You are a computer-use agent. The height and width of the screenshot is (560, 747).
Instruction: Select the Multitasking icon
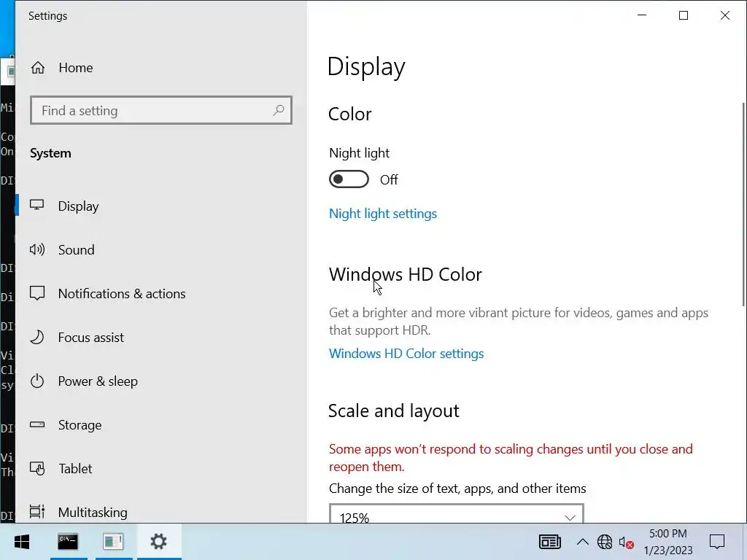point(36,512)
